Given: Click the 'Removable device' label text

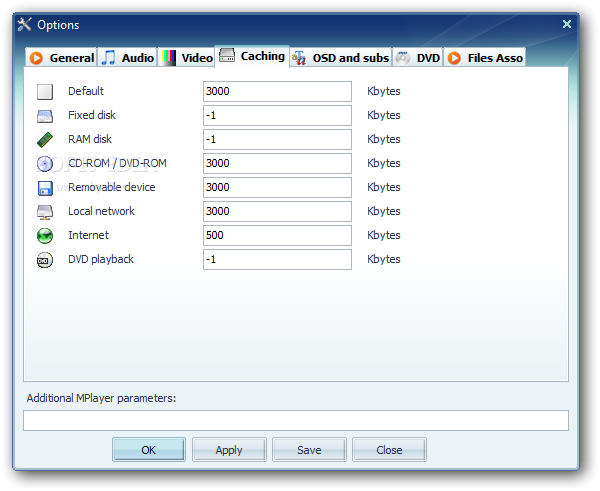Looking at the screenshot, I should 112,187.
